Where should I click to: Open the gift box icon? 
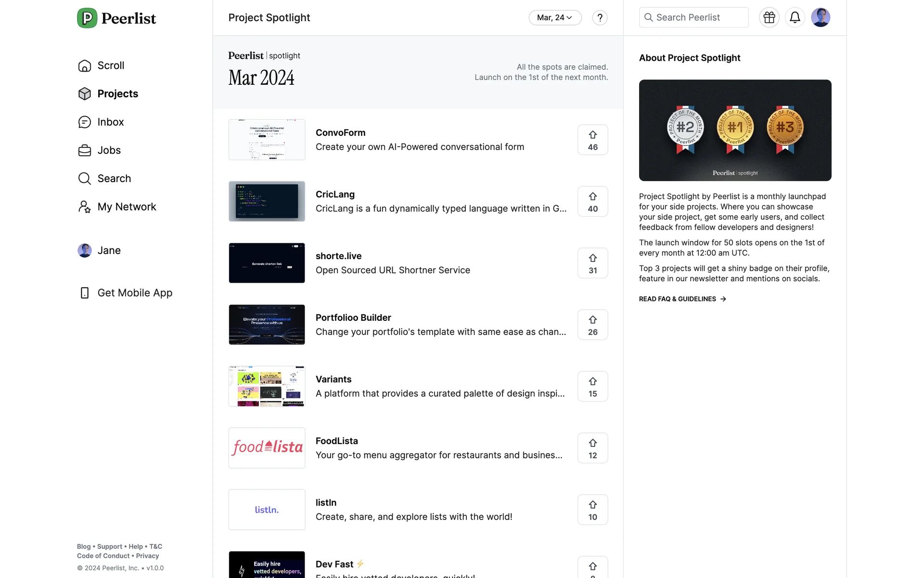(x=769, y=18)
